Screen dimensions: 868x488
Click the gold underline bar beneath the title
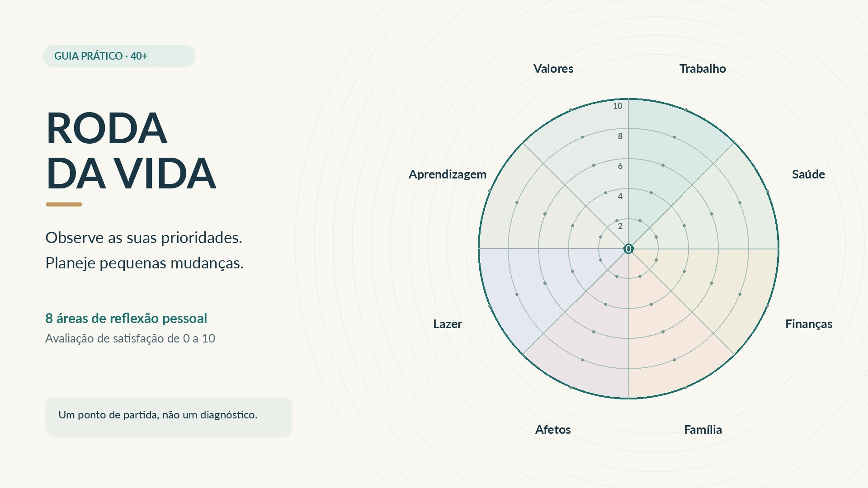pyautogui.click(x=64, y=204)
